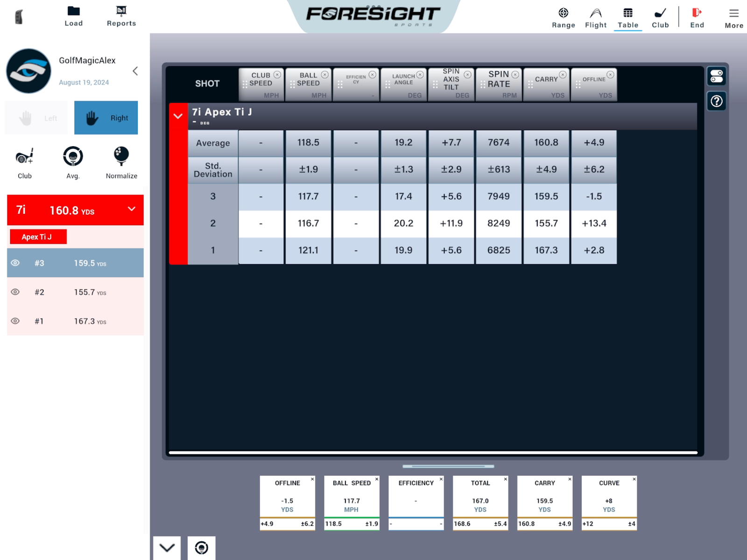The height and width of the screenshot is (560, 747).
Task: Collapse the 7i Apex Ti J group
Action: 178,116
